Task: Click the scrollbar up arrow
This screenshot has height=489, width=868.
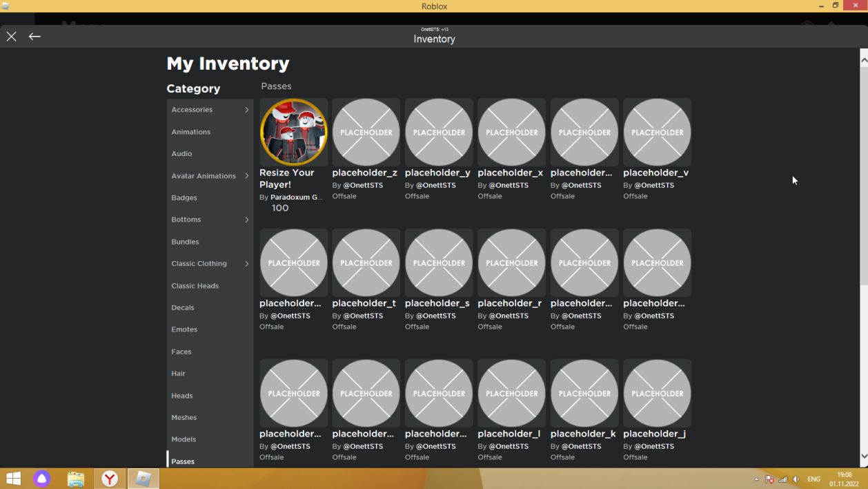Action: (x=864, y=61)
